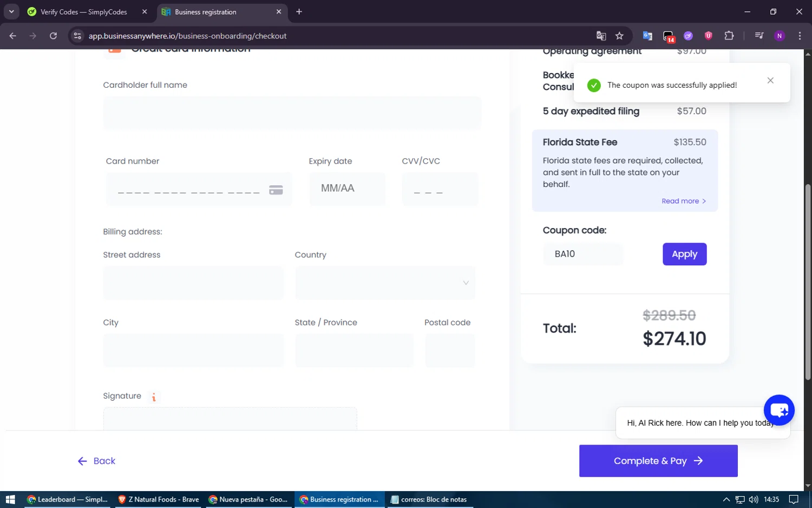Open network status tray icon
This screenshot has height=508, width=812.
740,499
